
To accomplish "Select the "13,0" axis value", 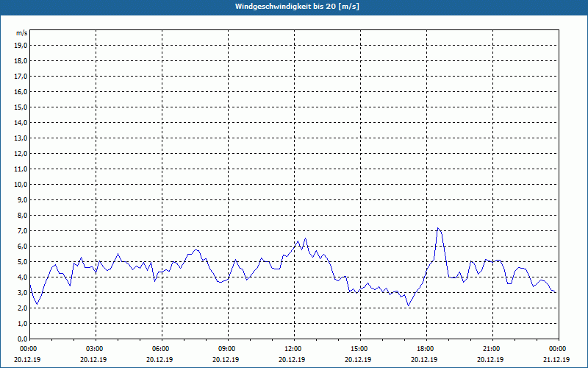I will pos(21,138).
